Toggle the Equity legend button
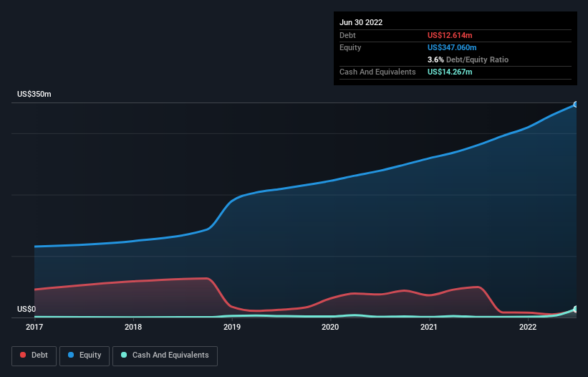 point(85,355)
